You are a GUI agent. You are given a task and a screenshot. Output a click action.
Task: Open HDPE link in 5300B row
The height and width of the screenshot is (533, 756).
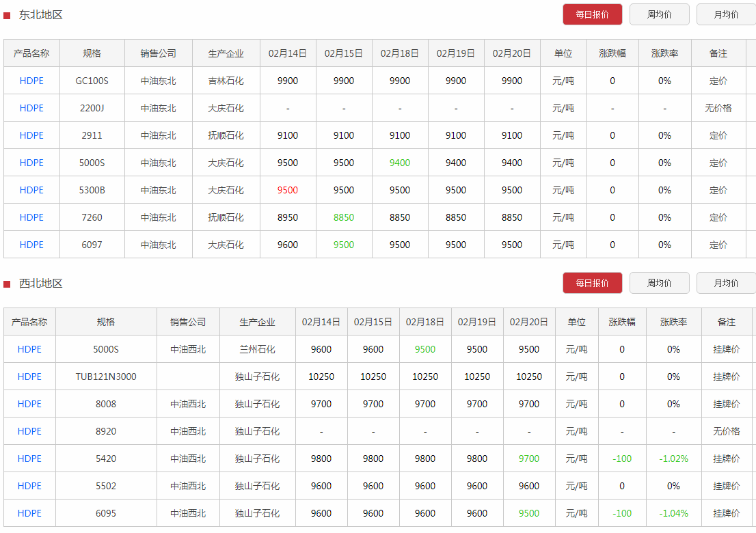pyautogui.click(x=31, y=190)
